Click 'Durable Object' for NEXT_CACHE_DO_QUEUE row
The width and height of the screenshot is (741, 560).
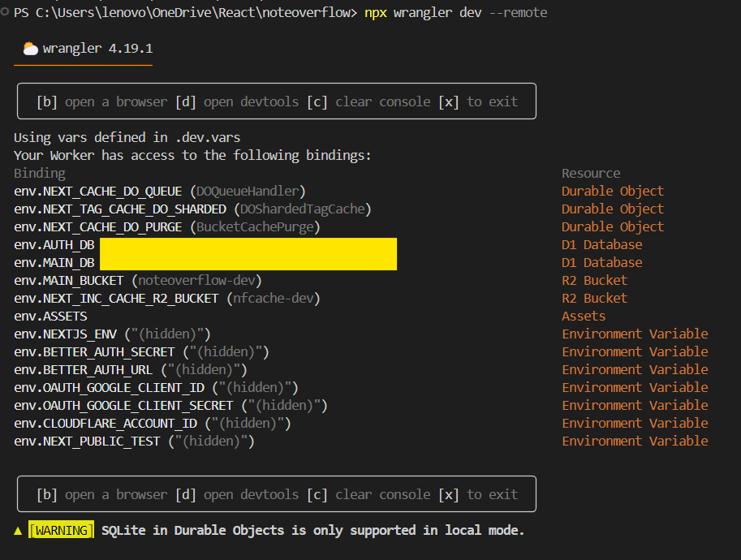pos(613,192)
